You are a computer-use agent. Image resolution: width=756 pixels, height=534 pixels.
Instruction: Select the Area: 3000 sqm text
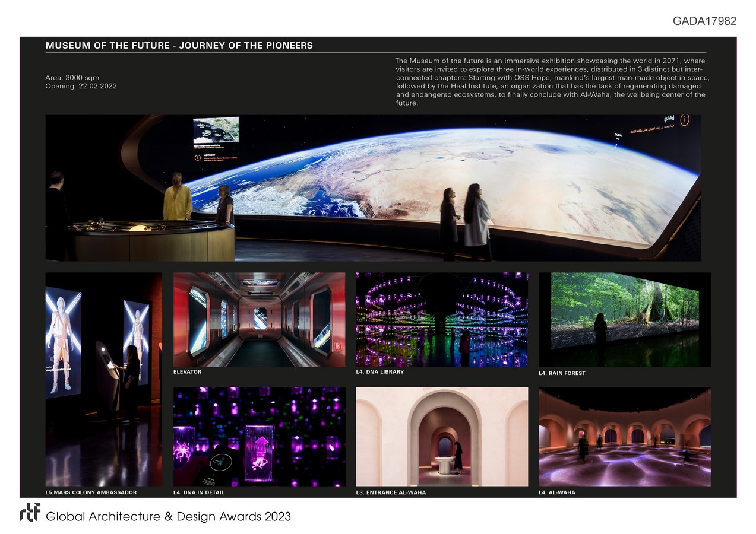click(x=72, y=78)
